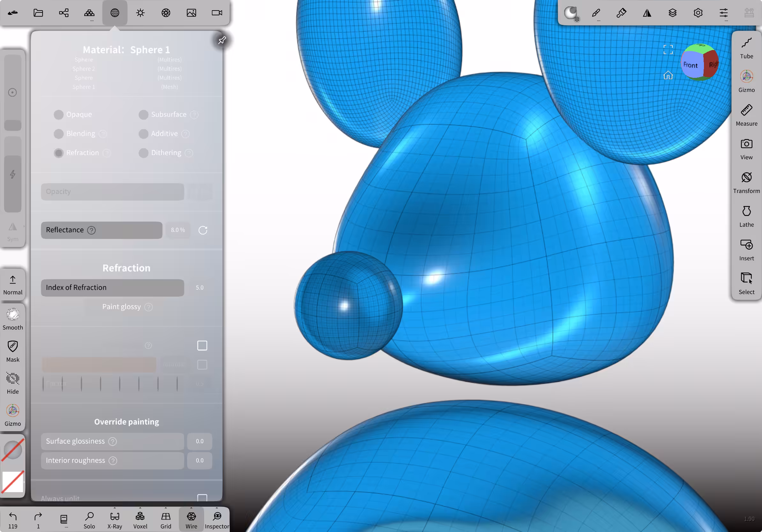Screen dimensions: 762x532
Task: Open the Stroke brush settings icon
Action: (596, 13)
